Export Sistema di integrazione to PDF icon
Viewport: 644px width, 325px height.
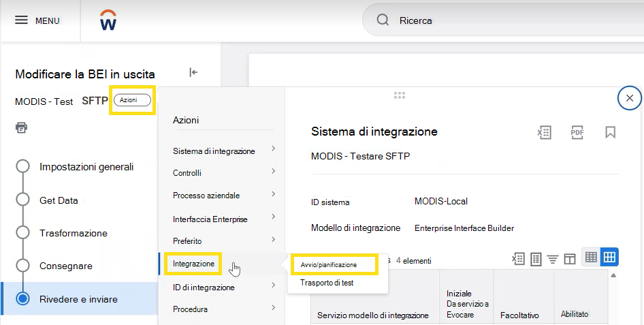577,132
